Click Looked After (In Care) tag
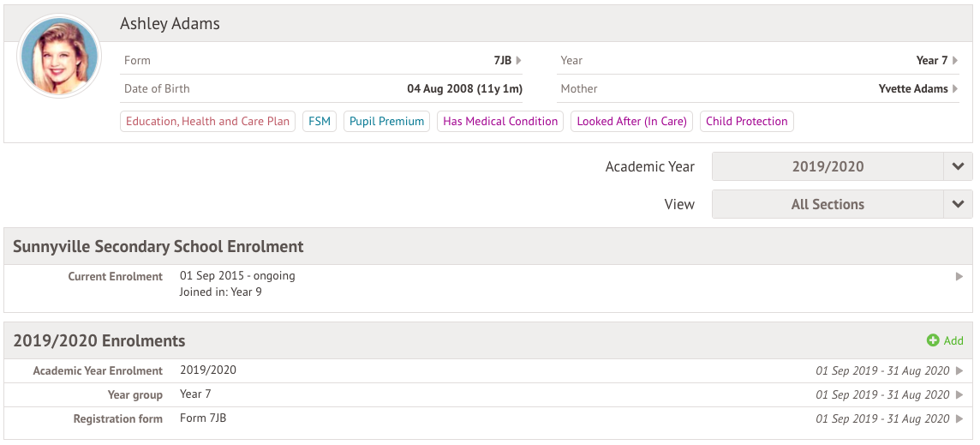 (x=631, y=122)
